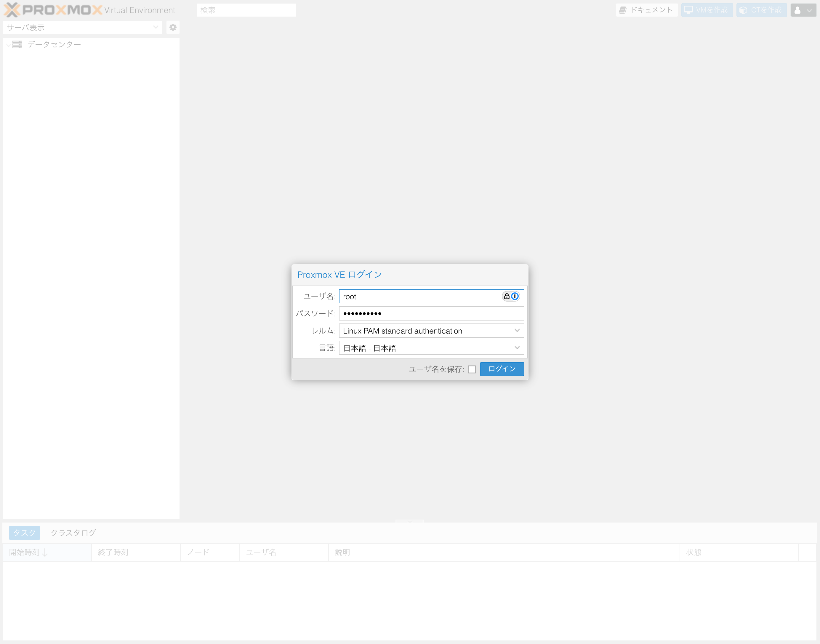Click the gear settings icon beside server view
820x644 pixels.
pyautogui.click(x=173, y=27)
